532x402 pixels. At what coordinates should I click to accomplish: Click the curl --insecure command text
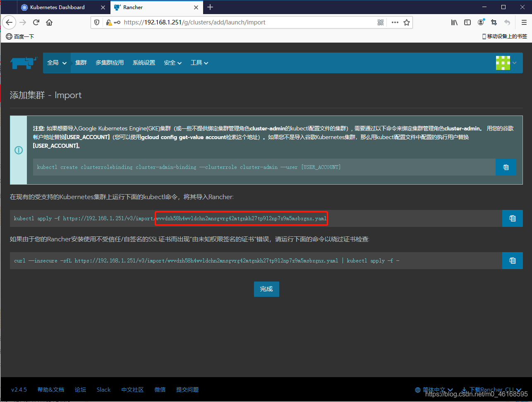click(206, 261)
